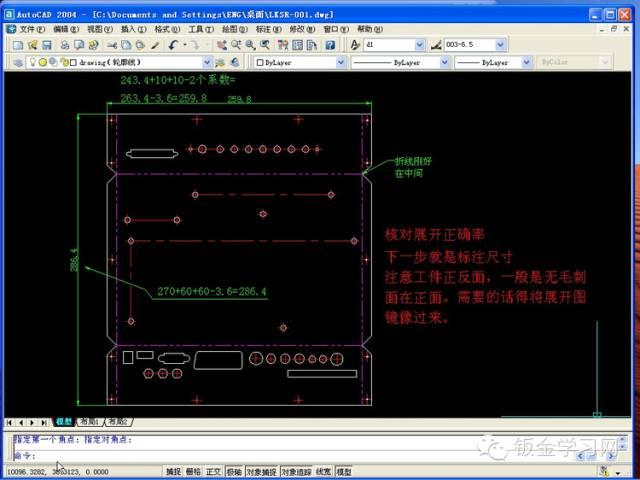Toggle 栅格 grid display in status bar
This screenshot has height=480, width=640.
point(193,472)
